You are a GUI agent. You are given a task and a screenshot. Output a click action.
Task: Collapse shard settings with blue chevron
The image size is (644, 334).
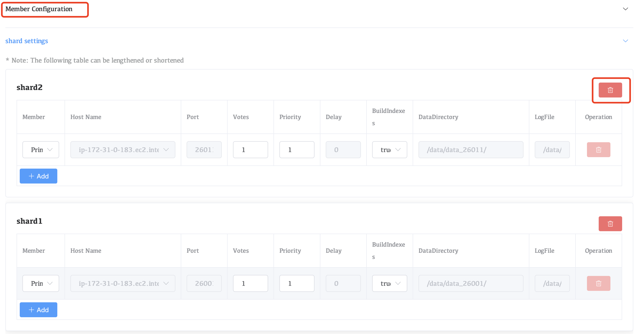pos(625,41)
